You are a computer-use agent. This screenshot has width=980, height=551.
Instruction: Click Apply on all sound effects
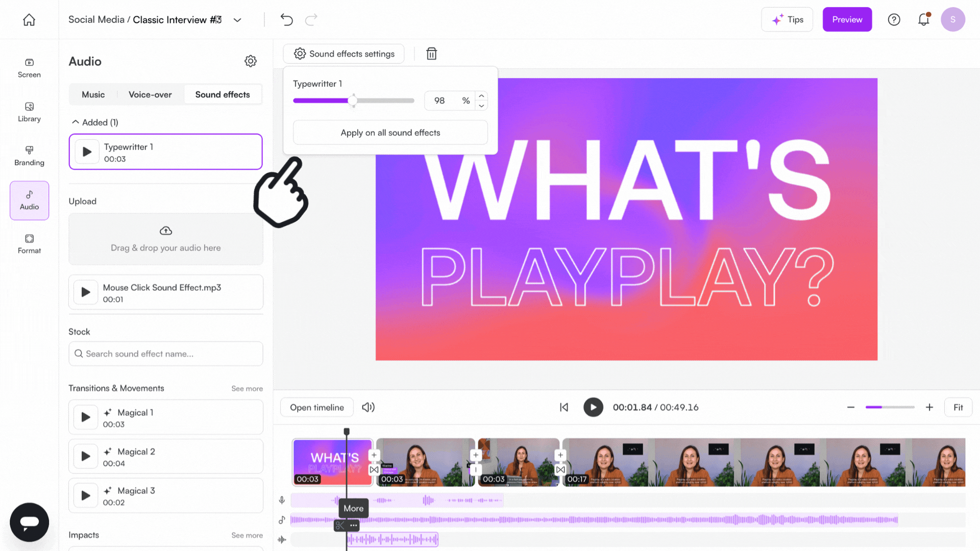click(390, 133)
